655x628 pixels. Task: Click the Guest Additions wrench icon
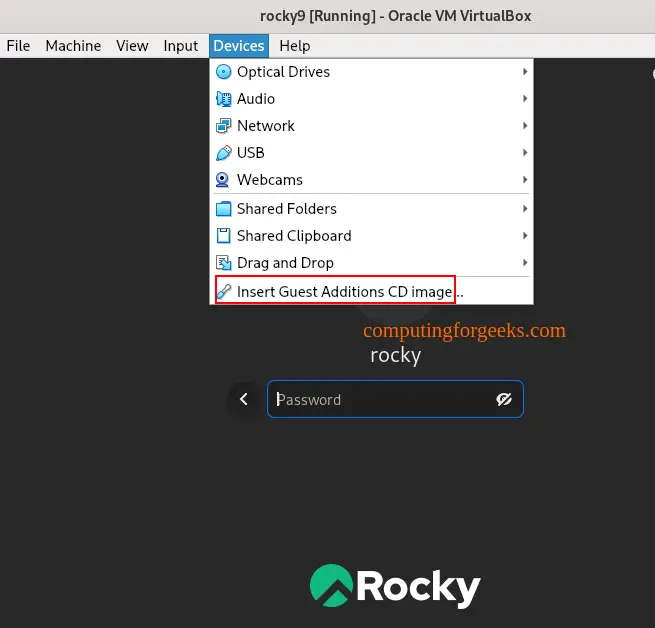click(224, 291)
